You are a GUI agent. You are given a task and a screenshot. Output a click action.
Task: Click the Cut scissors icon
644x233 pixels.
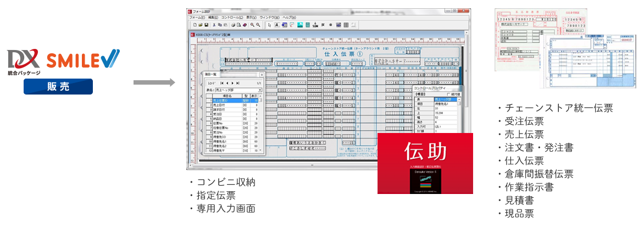[214, 25]
